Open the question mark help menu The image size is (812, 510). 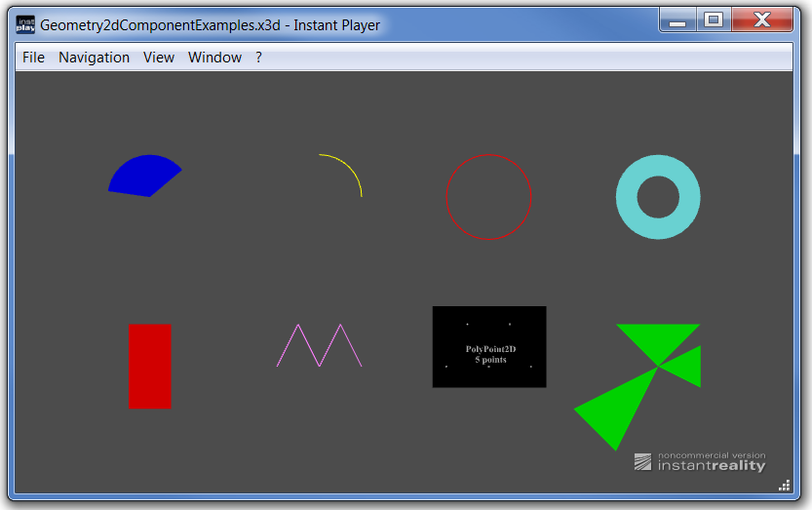[x=258, y=58]
